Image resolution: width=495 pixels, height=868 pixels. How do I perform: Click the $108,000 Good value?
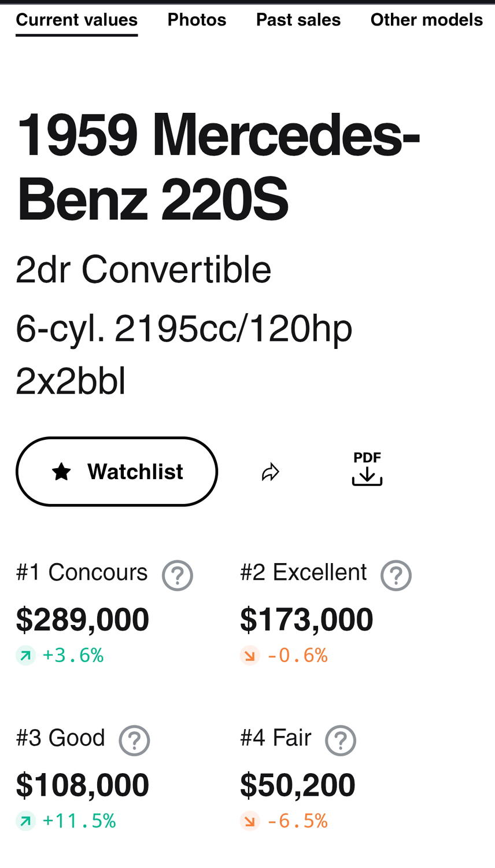tap(83, 785)
